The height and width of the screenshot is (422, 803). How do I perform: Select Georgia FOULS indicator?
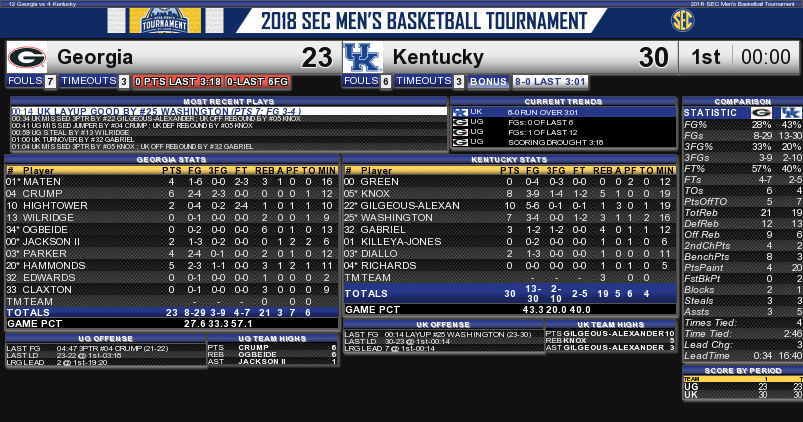pos(31,81)
